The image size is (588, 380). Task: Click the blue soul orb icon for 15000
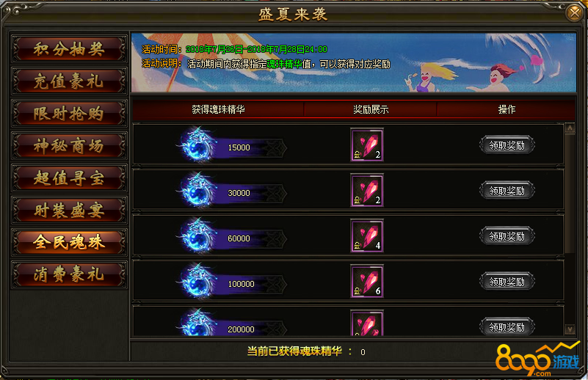pos(198,145)
